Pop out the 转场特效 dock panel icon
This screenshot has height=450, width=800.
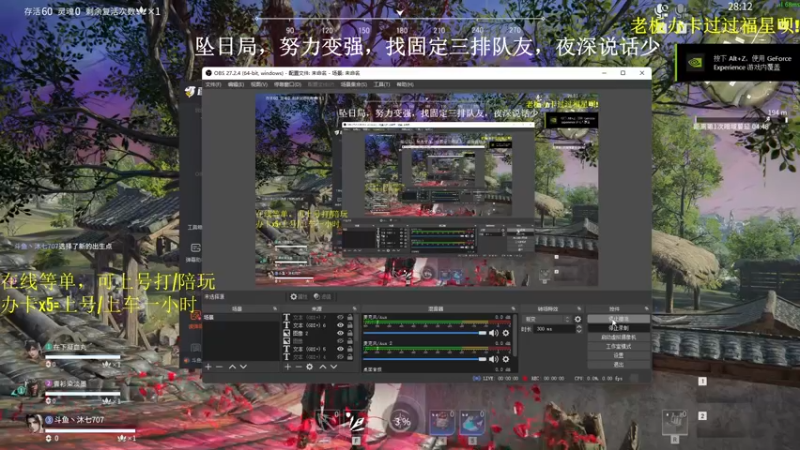[579, 309]
